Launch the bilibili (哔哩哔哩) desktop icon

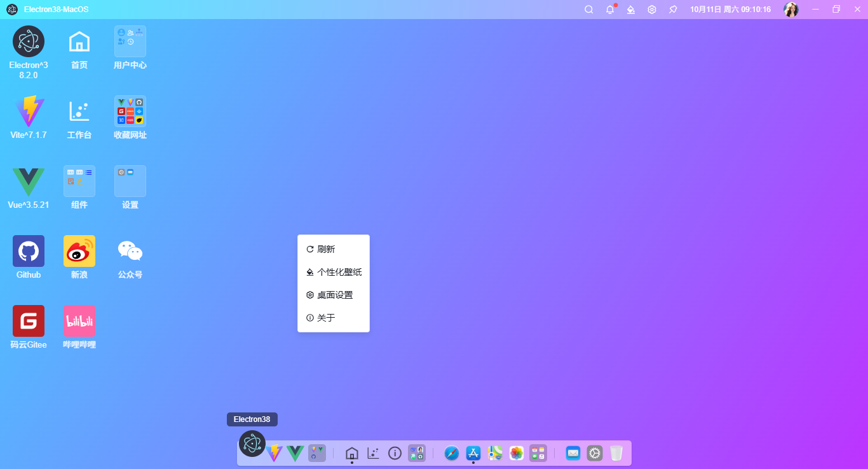coord(79,321)
